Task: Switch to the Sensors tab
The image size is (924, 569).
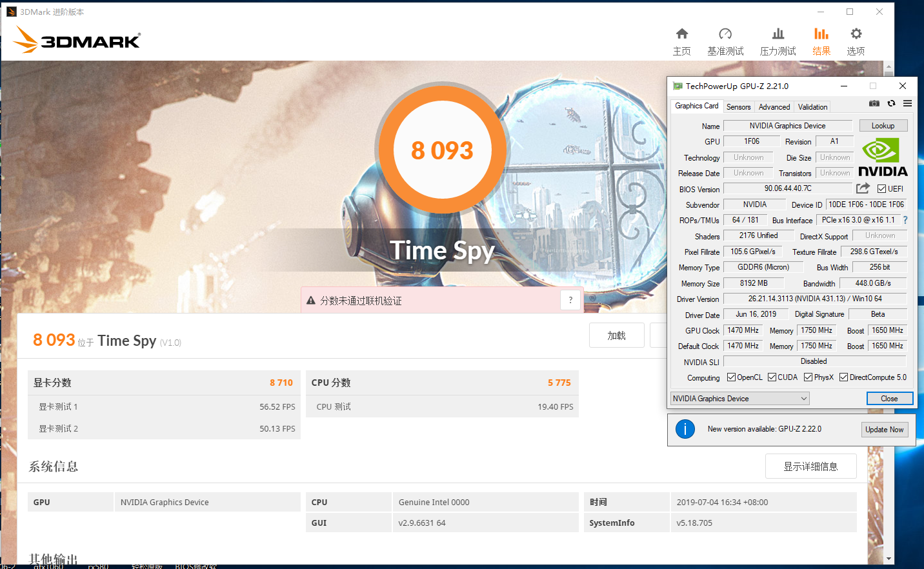Action: click(x=738, y=107)
